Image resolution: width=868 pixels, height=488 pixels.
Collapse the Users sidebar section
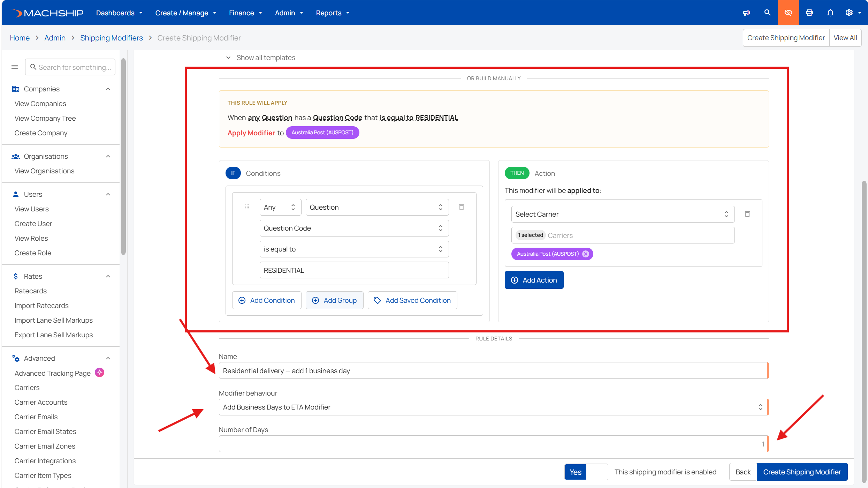click(x=108, y=194)
